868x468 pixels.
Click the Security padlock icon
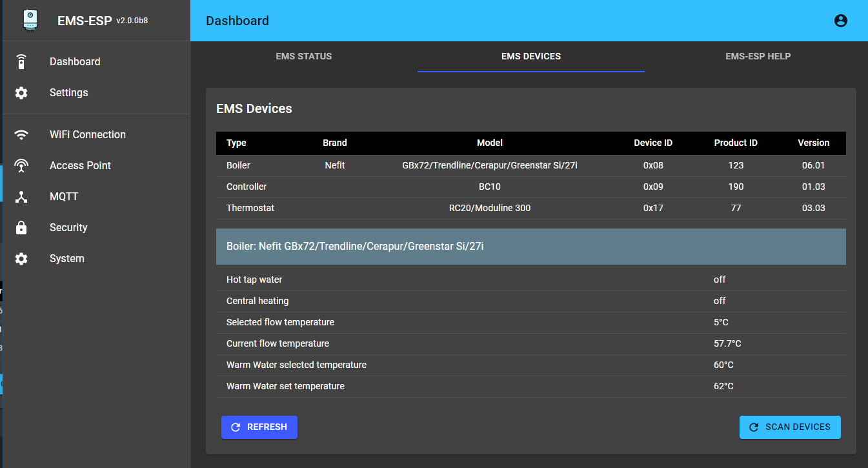(x=21, y=228)
